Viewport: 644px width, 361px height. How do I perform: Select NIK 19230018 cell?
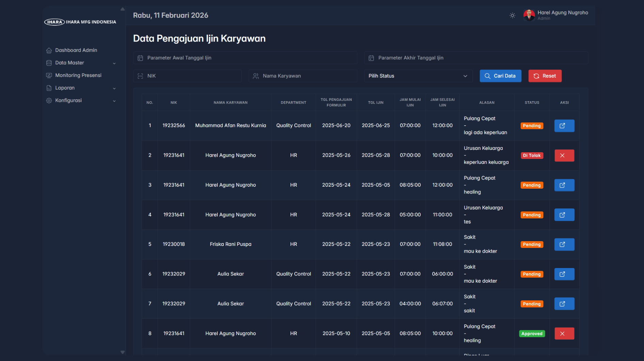174,244
